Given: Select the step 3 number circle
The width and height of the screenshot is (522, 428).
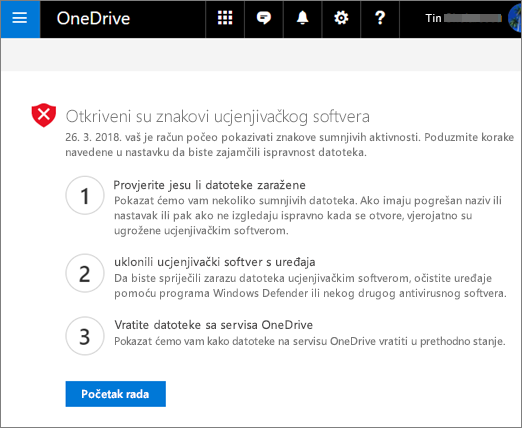Looking at the screenshot, I should click(85, 336).
